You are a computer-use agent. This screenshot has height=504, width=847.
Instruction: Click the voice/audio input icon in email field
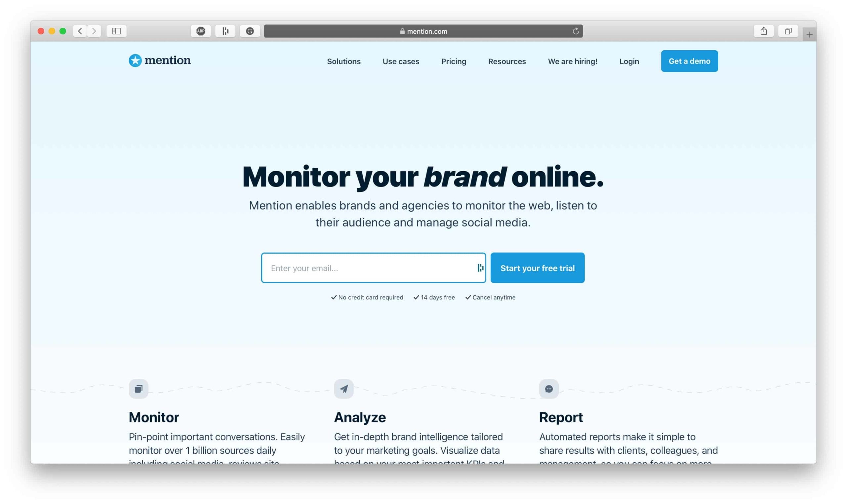480,268
